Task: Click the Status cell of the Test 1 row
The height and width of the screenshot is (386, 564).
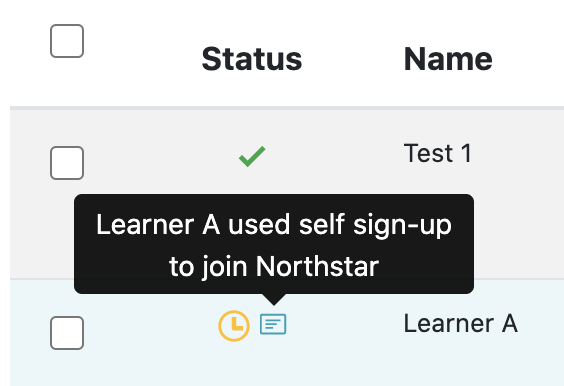Action: tap(252, 156)
